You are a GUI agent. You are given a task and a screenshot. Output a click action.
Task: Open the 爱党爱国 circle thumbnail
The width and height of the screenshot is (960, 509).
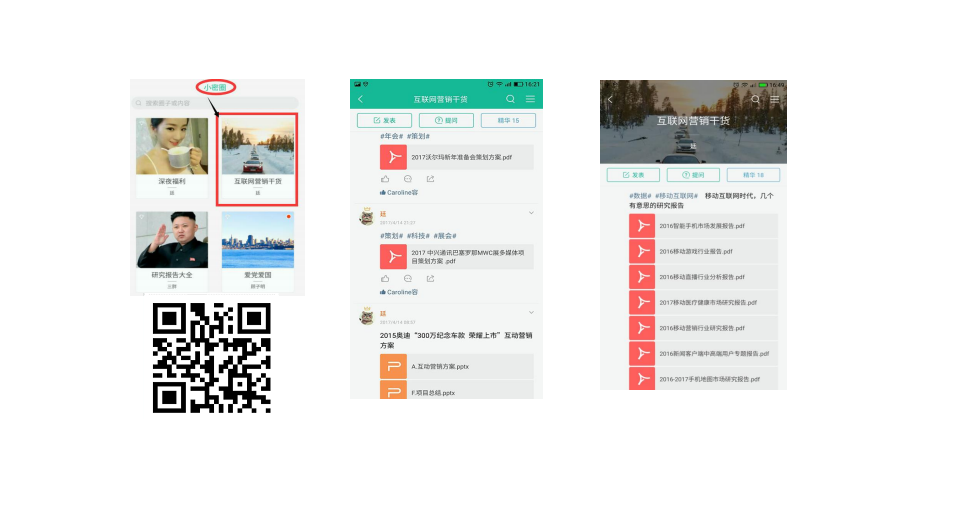click(258, 240)
